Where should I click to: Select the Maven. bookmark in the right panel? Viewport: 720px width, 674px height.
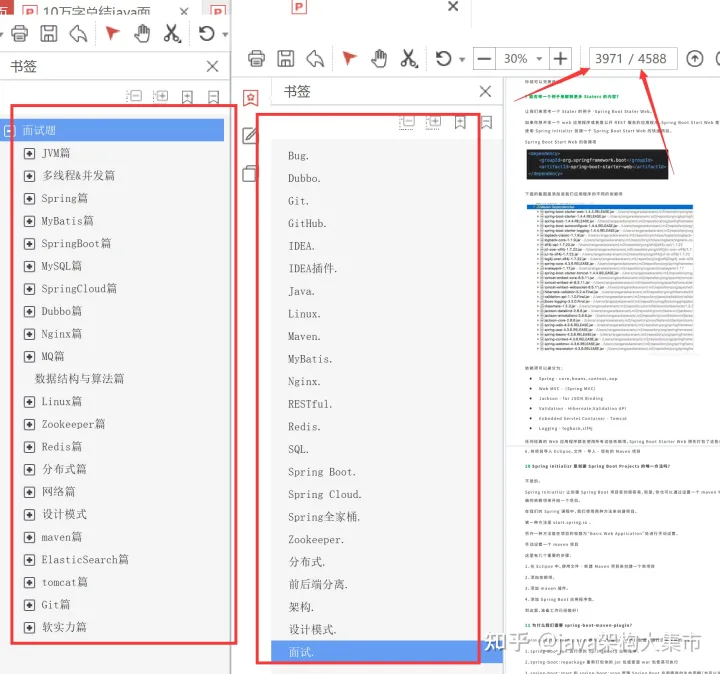click(x=304, y=337)
